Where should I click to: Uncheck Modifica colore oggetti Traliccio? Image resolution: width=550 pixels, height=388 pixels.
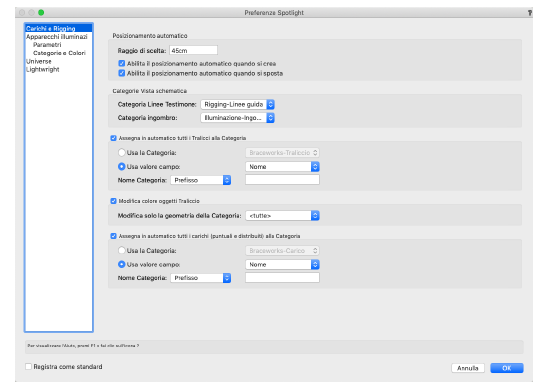pos(113,201)
